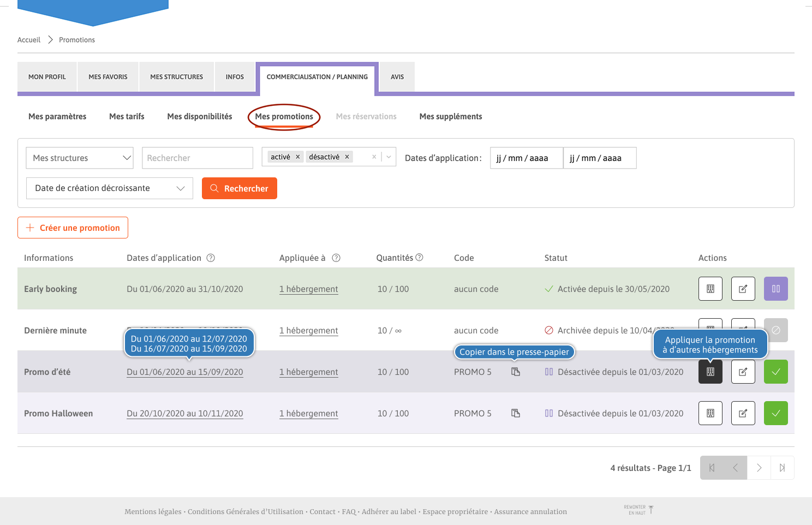Open Espace propriétaire footer link
The image size is (812, 525).
tap(455, 511)
